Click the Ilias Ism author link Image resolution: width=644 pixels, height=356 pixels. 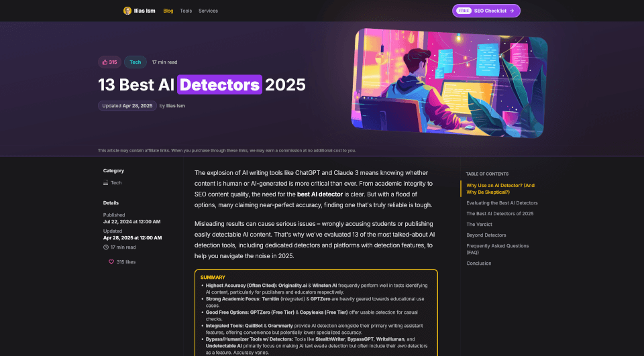[175, 106]
